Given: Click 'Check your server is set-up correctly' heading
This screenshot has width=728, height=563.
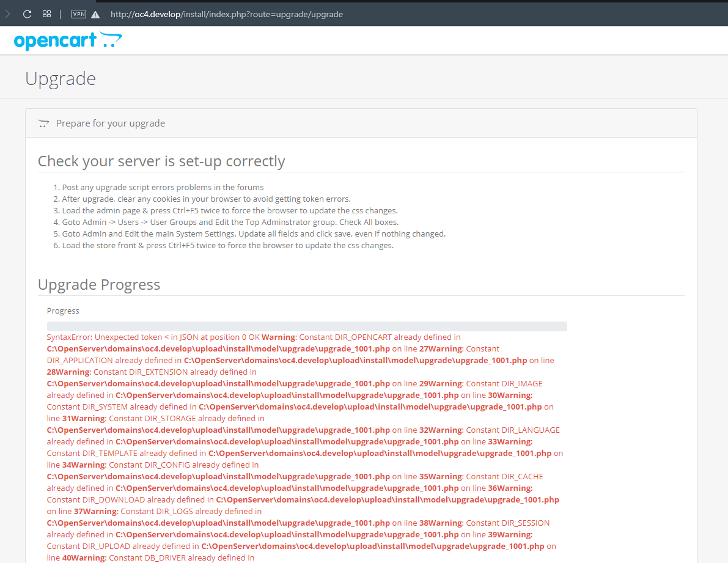Looking at the screenshot, I should tap(161, 161).
